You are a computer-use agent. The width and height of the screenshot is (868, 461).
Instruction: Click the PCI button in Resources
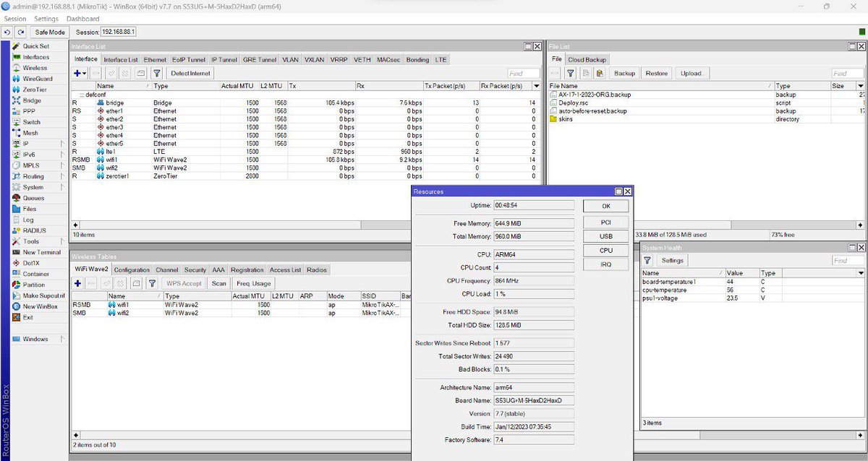click(x=606, y=223)
